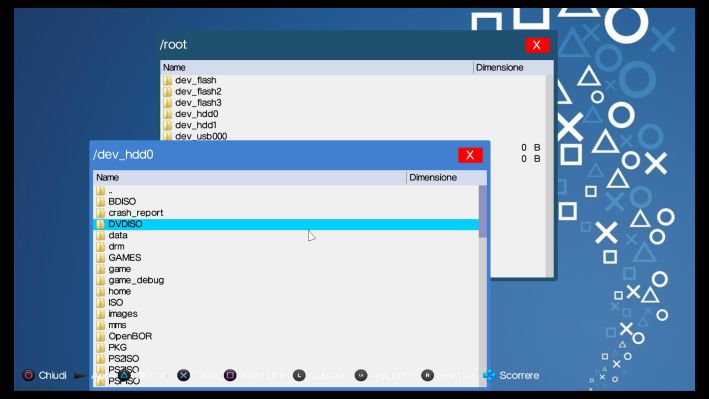Click the triangle controller button icon
This screenshot has width=709, height=399.
(x=124, y=375)
